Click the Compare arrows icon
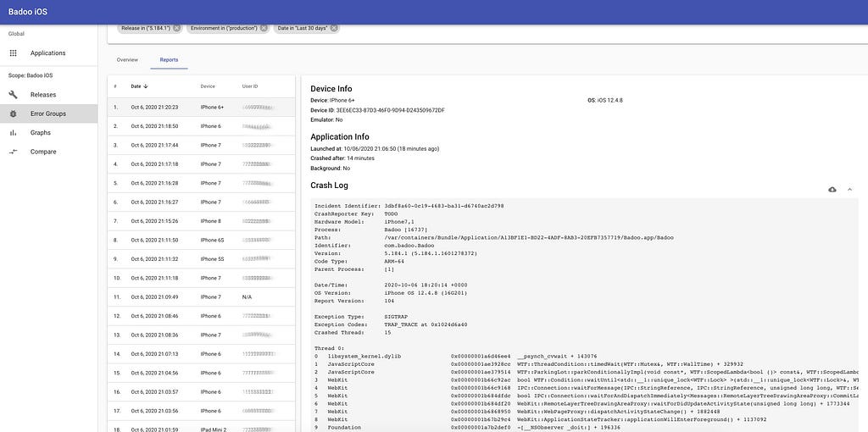This screenshot has height=432, width=868. point(14,152)
